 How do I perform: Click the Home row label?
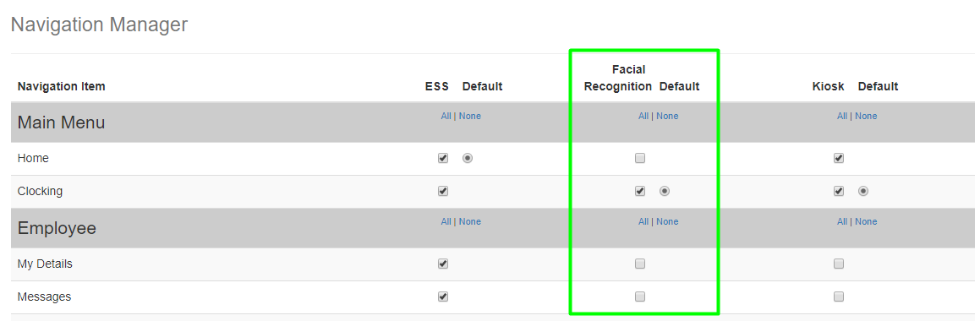(33, 158)
